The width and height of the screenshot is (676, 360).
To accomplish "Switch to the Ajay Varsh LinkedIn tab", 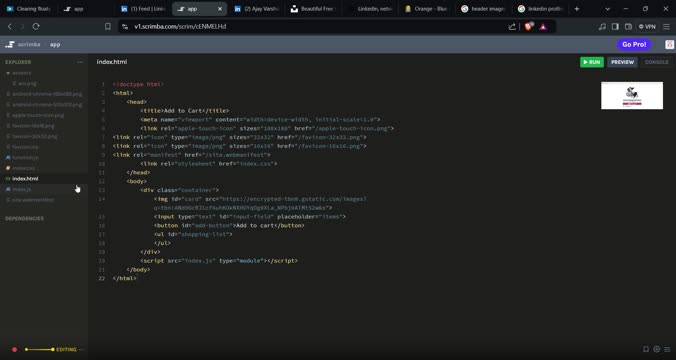I will coord(256,9).
